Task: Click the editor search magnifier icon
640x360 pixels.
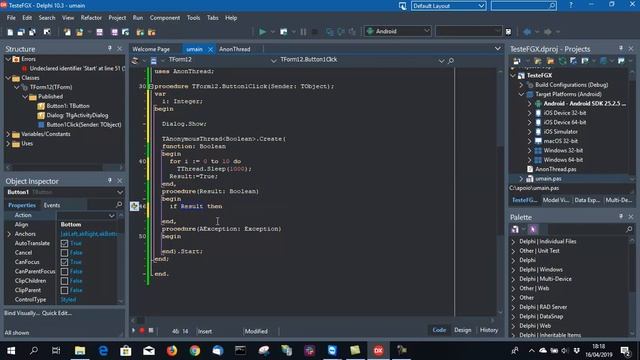Action: click(451, 60)
